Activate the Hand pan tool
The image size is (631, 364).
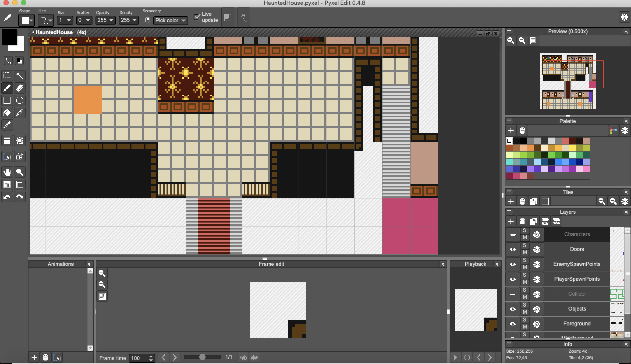[7, 172]
